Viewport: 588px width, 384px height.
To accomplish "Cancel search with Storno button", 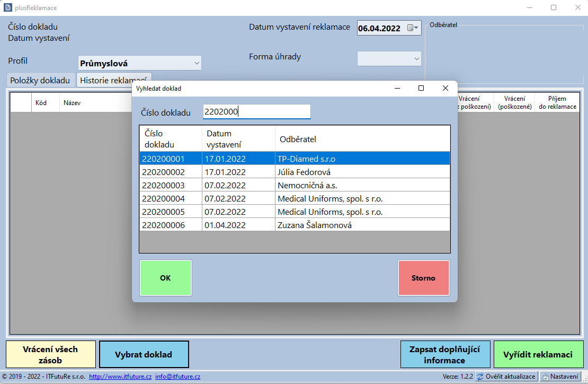I will [x=423, y=278].
